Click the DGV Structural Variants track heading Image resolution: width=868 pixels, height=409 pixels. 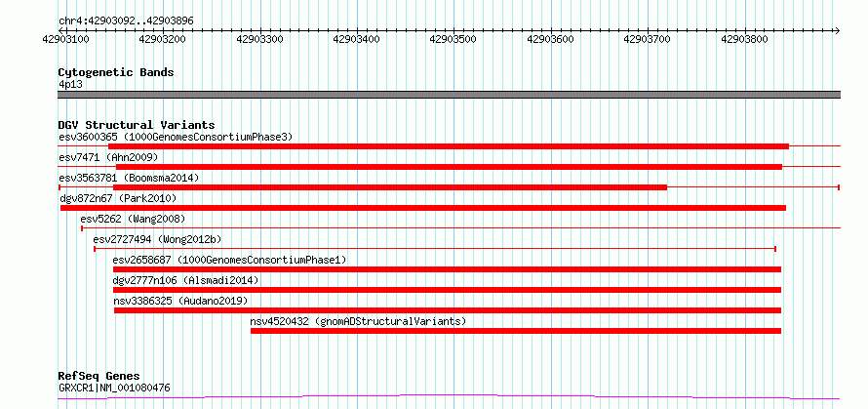coord(137,125)
